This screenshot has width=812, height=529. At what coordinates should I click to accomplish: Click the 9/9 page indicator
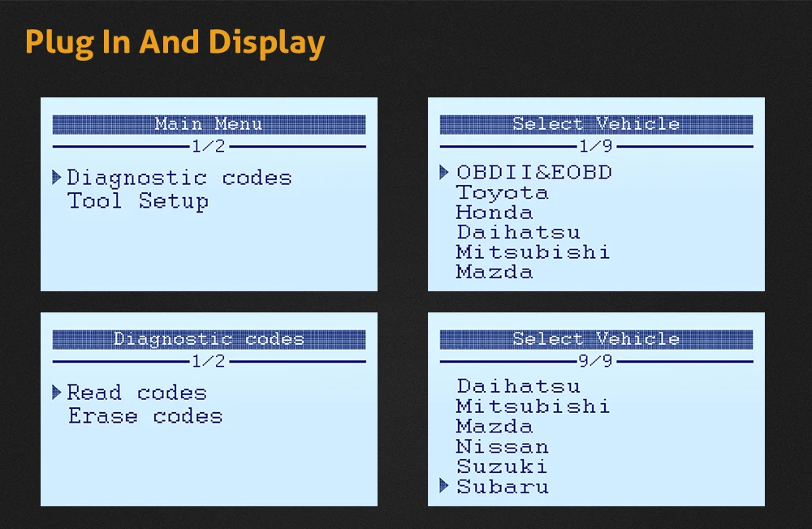pyautogui.click(x=596, y=361)
